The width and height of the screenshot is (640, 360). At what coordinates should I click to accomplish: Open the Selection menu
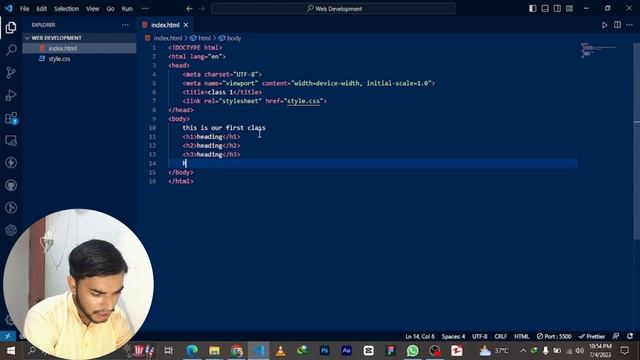tap(67, 9)
